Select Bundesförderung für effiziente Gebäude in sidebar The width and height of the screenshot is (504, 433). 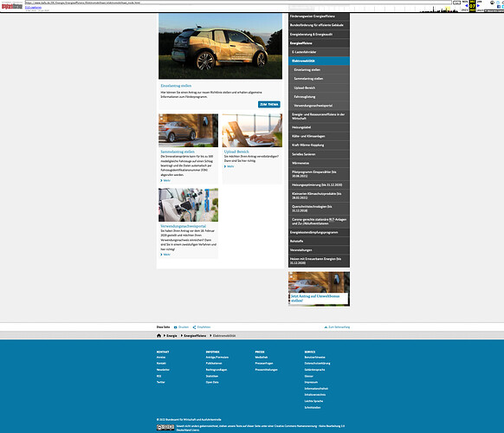click(x=319, y=25)
